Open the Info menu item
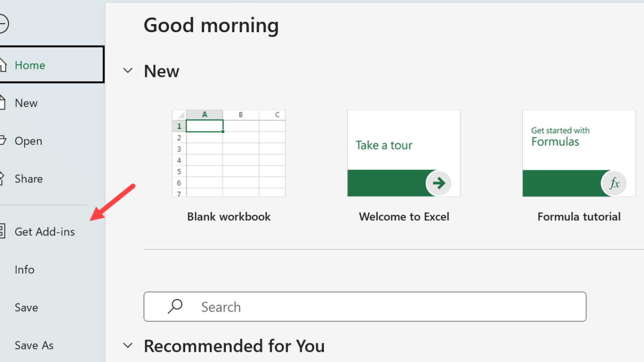Viewport: 644px width, 362px height. (25, 269)
